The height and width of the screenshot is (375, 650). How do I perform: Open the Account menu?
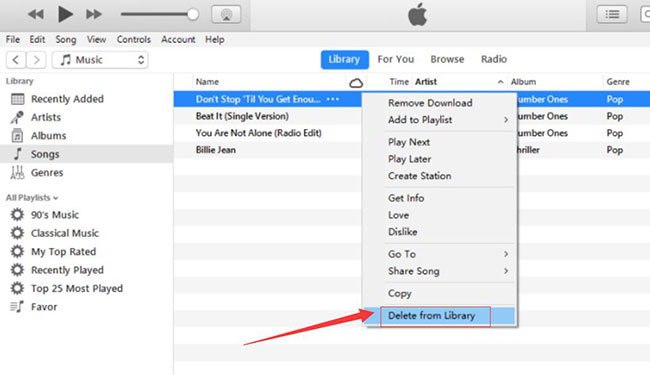coord(178,39)
